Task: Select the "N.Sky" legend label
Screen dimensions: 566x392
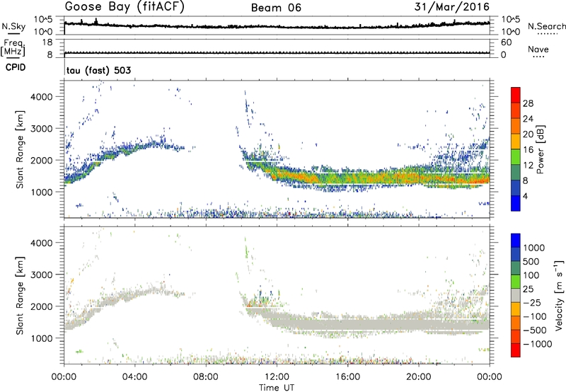Action: tap(13, 26)
